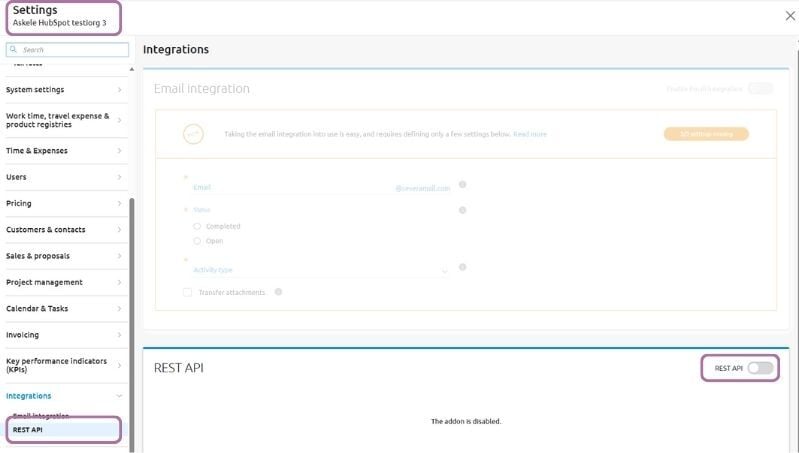Close the Settings dialog with the X
Image resolution: width=799 pixels, height=453 pixels.
[790, 16]
